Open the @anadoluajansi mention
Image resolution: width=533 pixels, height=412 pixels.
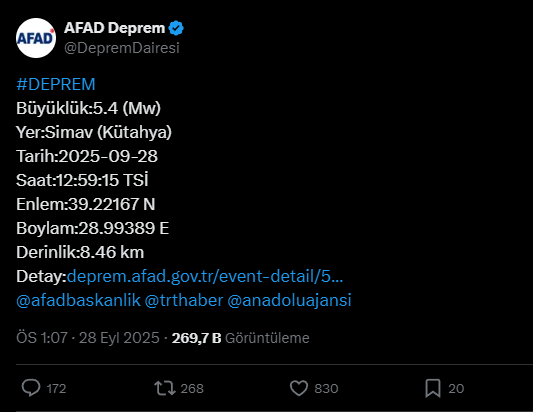[289, 300]
